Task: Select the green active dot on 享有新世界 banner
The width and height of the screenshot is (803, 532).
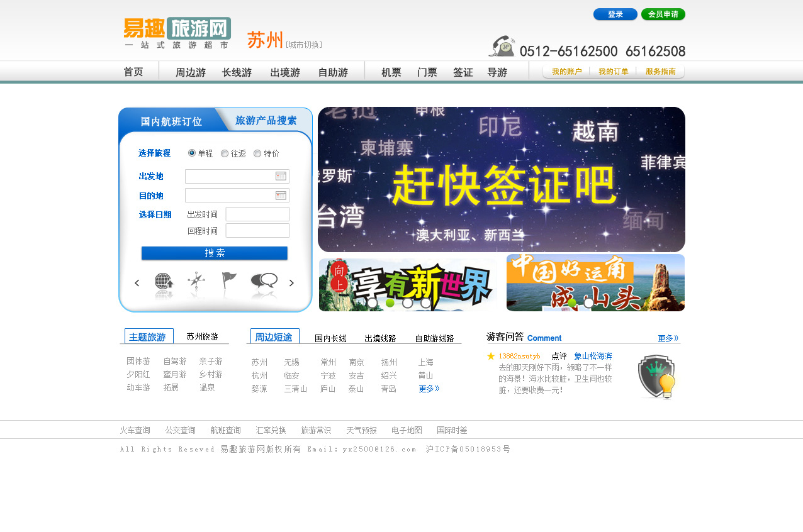Action: point(390,303)
